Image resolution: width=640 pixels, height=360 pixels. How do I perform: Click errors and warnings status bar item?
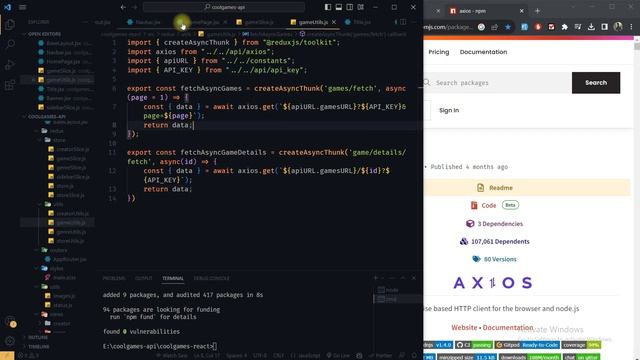(x=28, y=356)
